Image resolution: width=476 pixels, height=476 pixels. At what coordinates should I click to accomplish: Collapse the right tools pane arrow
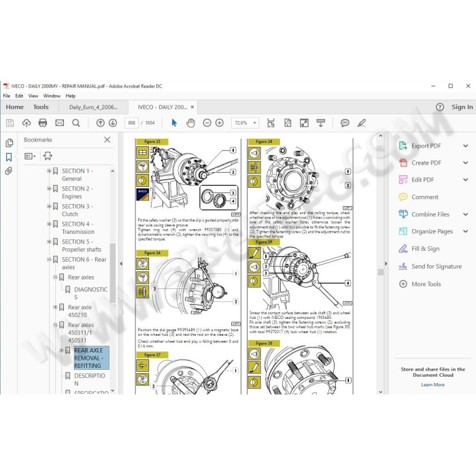tap(386, 264)
